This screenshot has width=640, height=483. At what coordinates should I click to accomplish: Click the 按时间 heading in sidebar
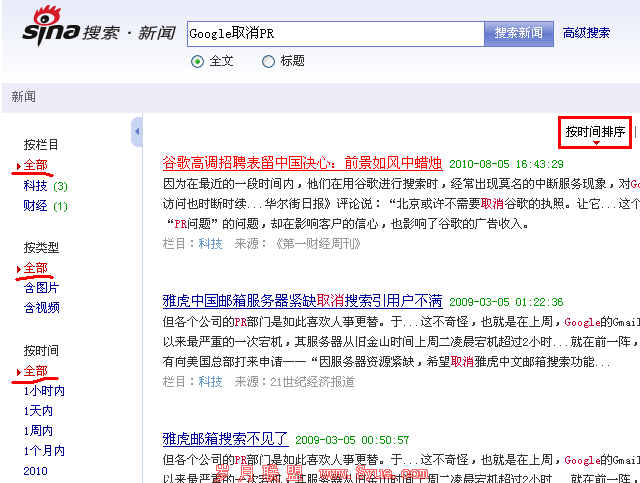pyautogui.click(x=41, y=350)
